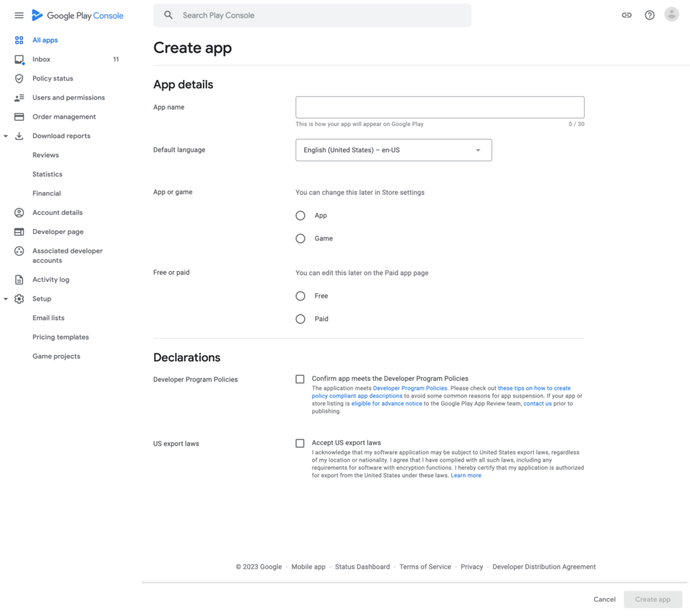Open Reviews under Download reports

point(45,155)
